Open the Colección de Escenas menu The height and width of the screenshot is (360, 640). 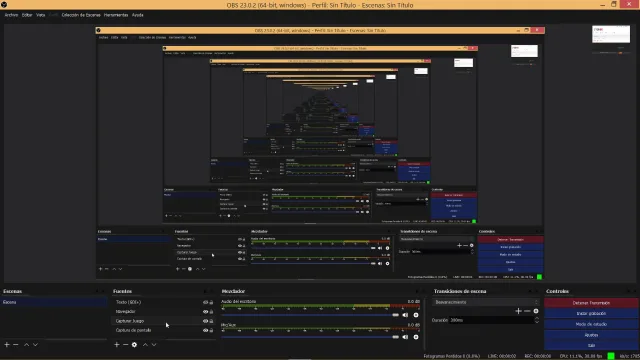[x=81, y=15]
